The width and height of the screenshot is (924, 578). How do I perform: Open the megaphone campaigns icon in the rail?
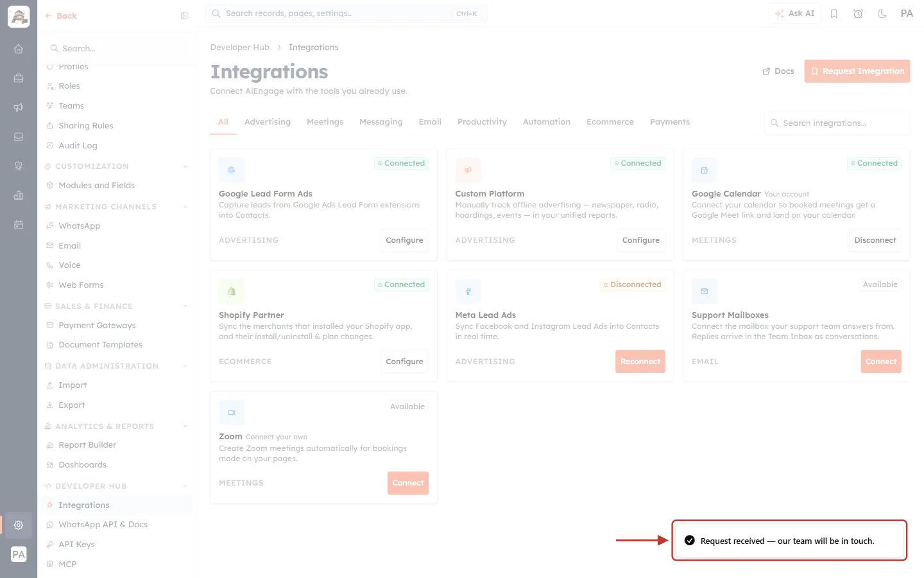point(19,107)
